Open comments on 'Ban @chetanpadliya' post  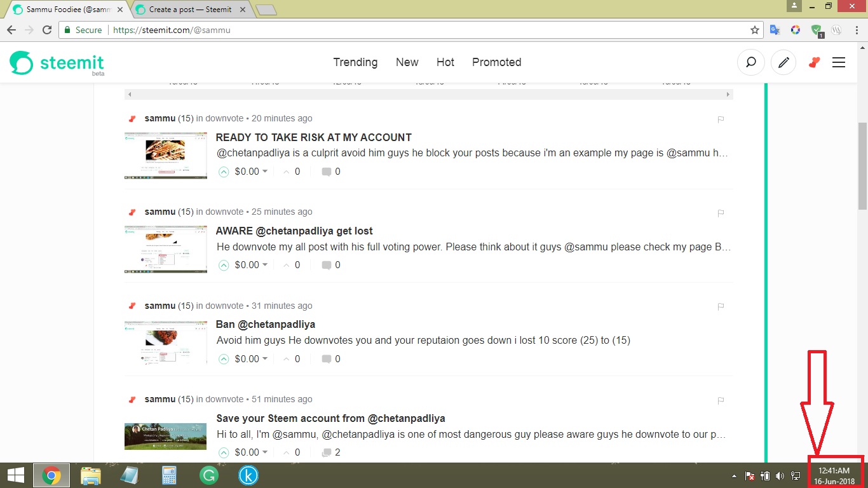pos(331,359)
